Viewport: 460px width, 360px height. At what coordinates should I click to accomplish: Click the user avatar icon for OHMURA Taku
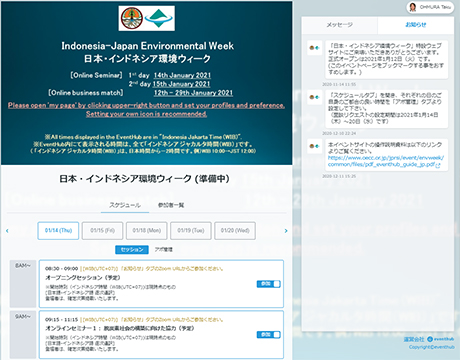pos(413,7)
